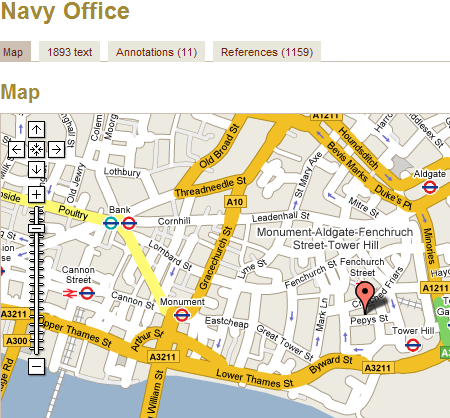Pan the map down with the down arrow
Viewport: 450px width, 418px height.
tap(36, 169)
